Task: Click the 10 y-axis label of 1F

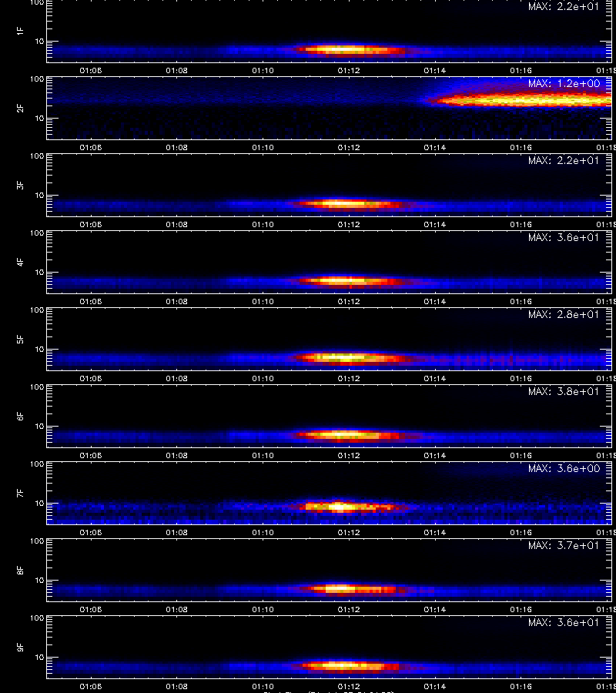Action: click(x=39, y=41)
